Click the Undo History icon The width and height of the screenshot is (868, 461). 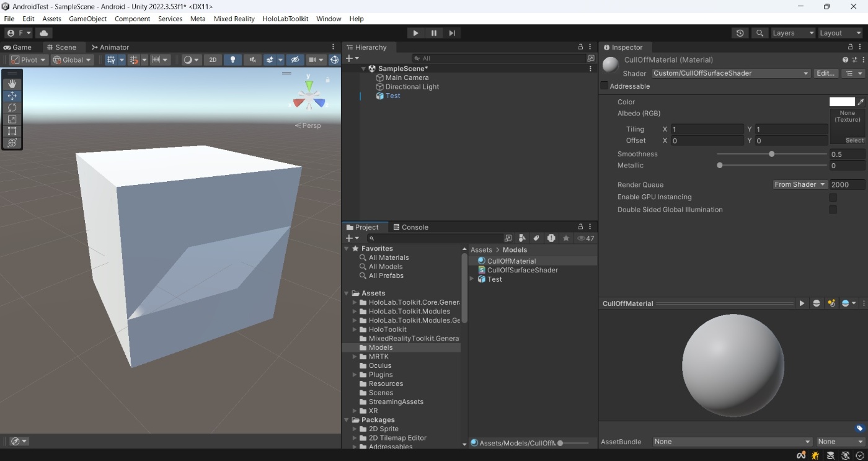point(740,33)
